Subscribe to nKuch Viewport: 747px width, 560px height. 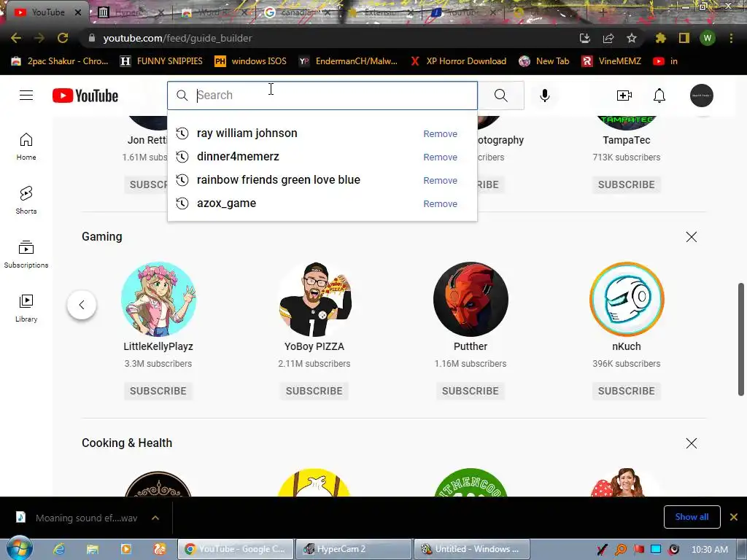click(x=627, y=391)
